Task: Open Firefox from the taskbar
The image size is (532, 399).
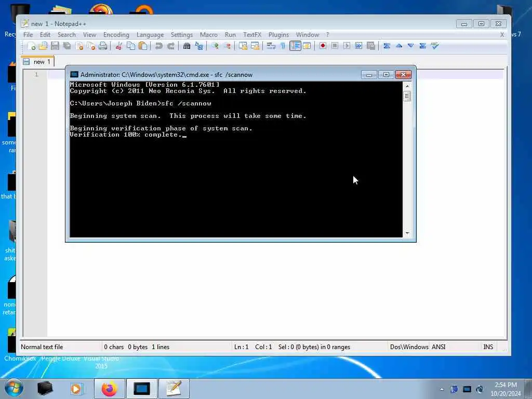Action: click(x=109, y=389)
